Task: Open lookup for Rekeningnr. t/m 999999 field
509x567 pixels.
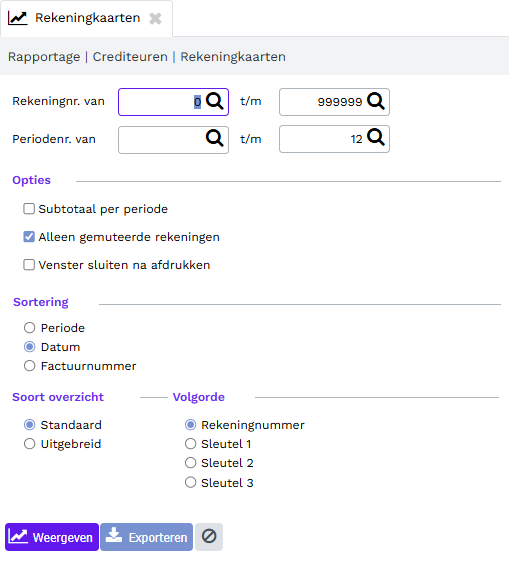Action: coord(376,101)
